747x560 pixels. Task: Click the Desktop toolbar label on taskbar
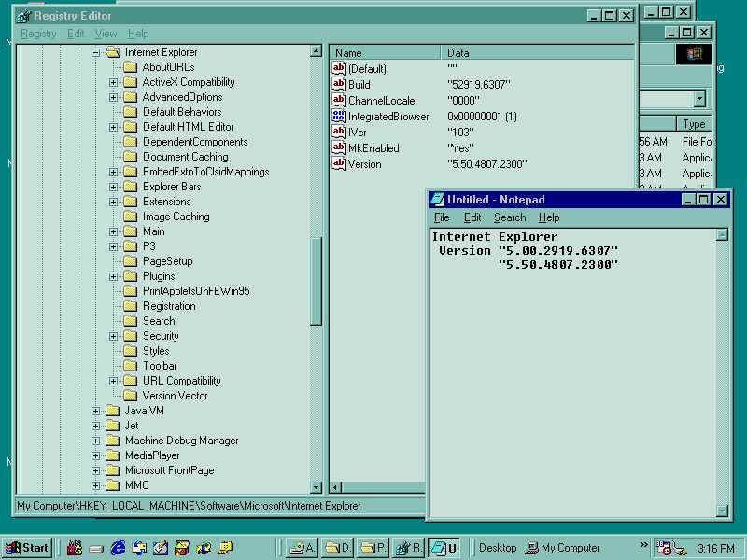coord(498,548)
